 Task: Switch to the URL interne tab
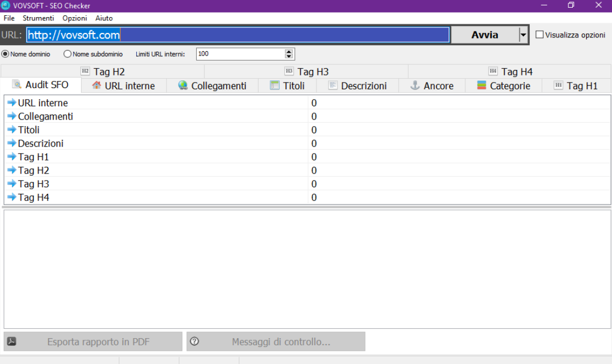click(x=124, y=86)
